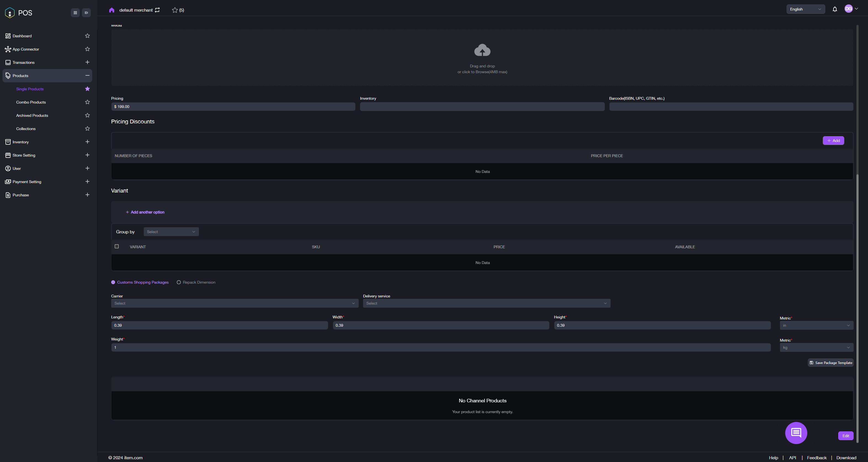Click the cloud upload media icon
Screen dimensions: 868x462
coord(482,51)
